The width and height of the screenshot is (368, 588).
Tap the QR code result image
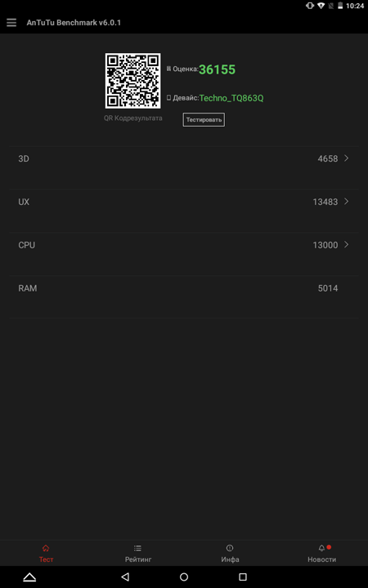tap(133, 81)
